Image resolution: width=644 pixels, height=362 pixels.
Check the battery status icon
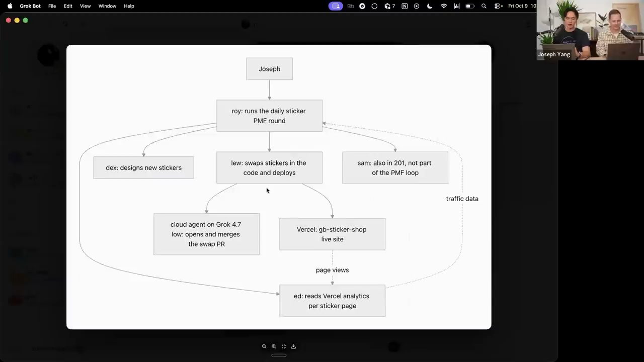click(470, 6)
